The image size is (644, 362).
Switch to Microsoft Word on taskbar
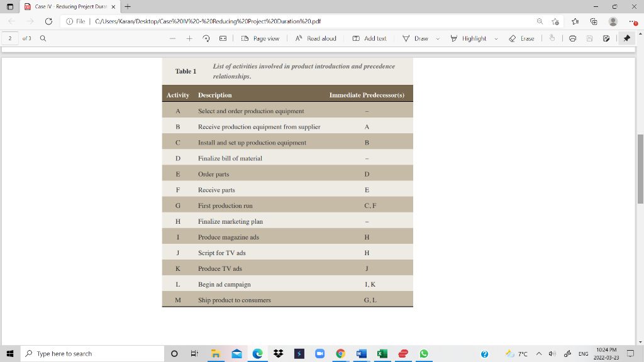[x=361, y=353]
